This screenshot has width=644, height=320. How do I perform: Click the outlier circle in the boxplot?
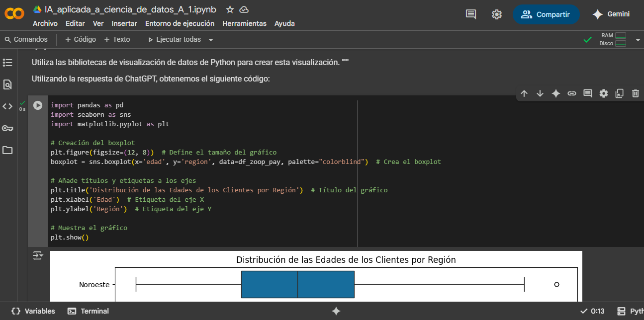coord(556,284)
